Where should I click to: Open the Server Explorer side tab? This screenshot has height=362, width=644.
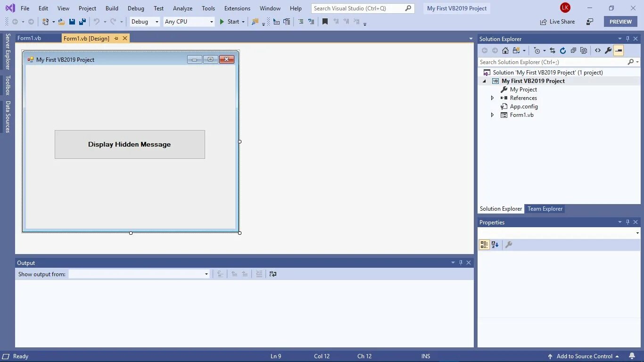8,51
